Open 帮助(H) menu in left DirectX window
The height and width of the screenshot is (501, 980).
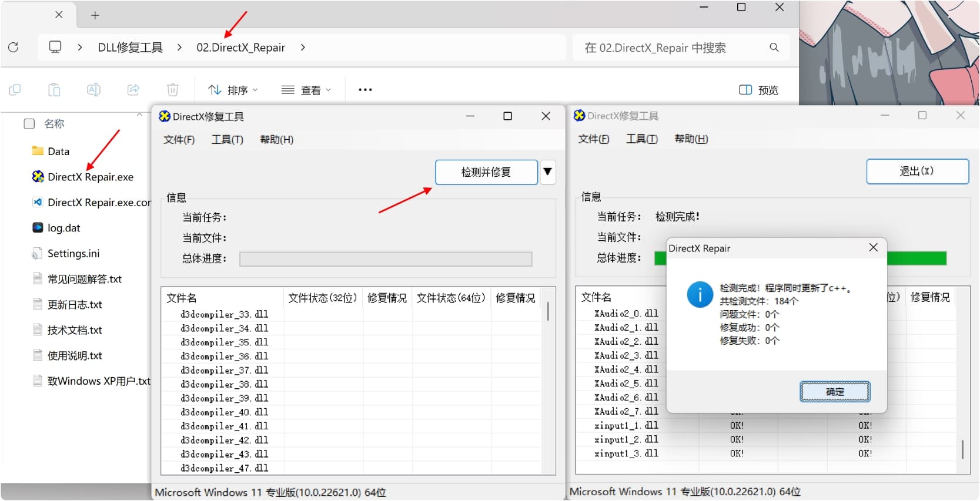277,140
